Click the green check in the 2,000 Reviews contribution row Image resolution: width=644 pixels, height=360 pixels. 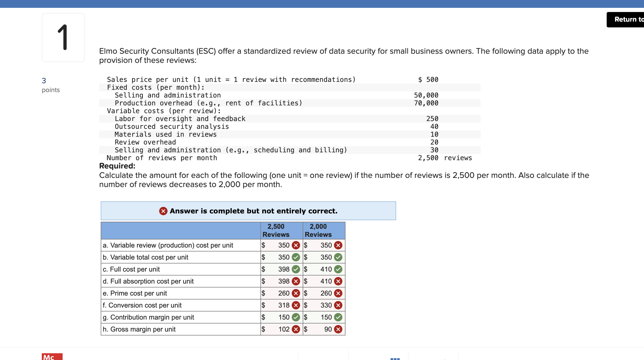[x=338, y=317]
